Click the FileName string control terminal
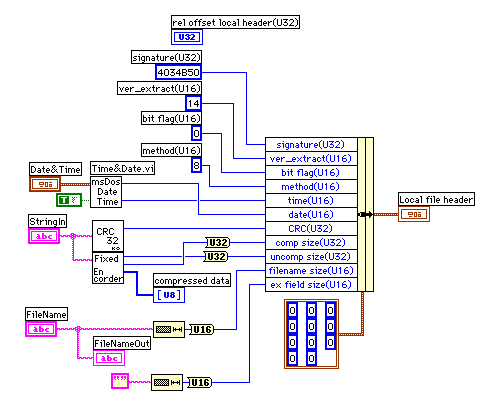The height and width of the screenshot is (412, 494). (41, 329)
